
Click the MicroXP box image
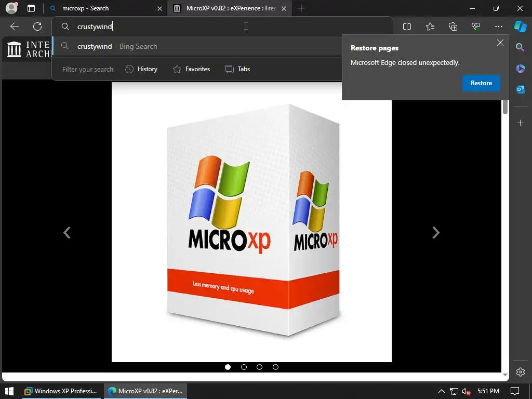(251, 222)
